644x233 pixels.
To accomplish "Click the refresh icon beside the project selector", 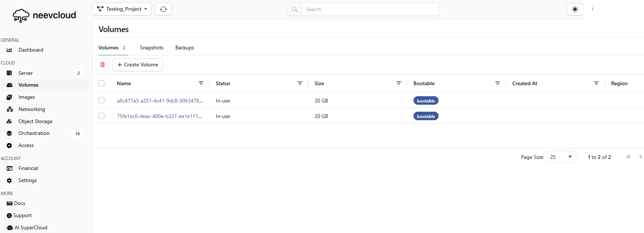I will click(163, 9).
